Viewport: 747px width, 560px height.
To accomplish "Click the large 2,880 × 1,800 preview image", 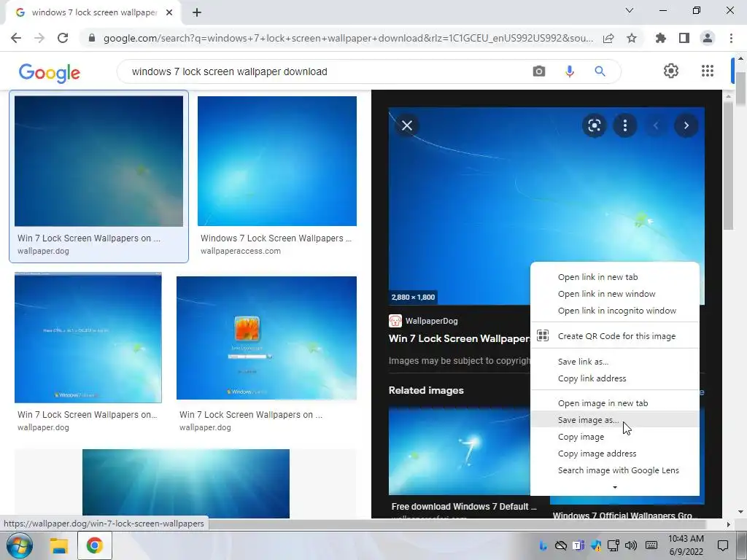I will coord(546,206).
